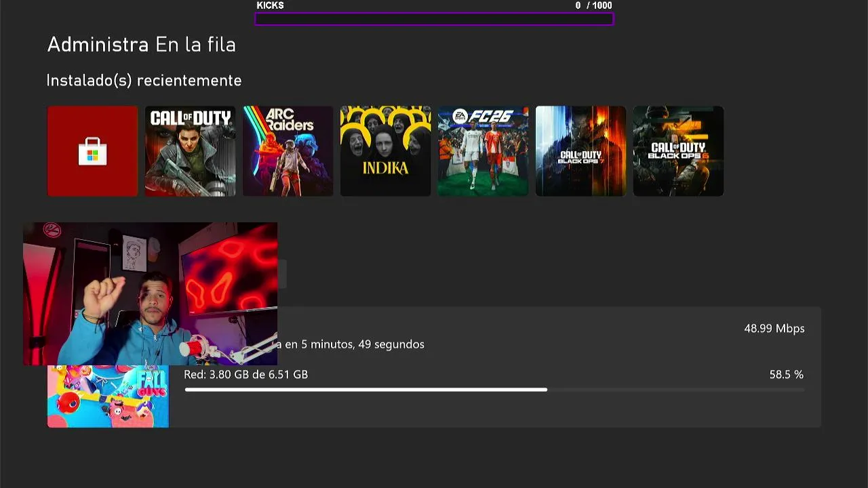The height and width of the screenshot is (488, 868).
Task: Click the KICKS goal progress bar
Action: 434,19
